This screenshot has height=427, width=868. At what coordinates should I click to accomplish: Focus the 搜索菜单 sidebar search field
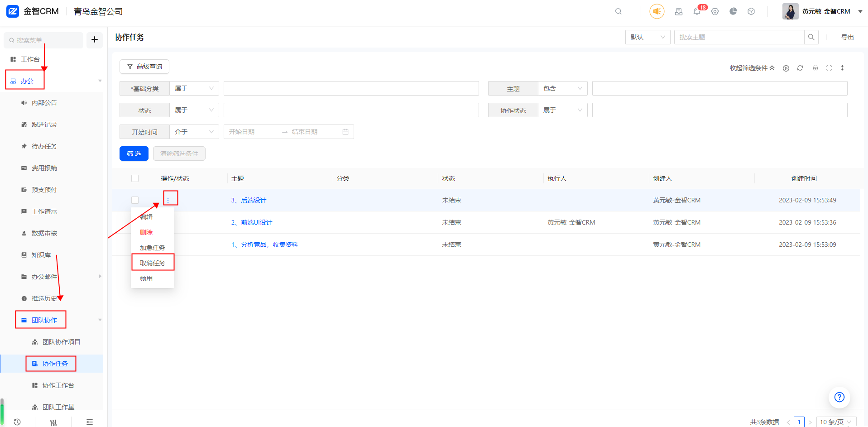coord(43,40)
